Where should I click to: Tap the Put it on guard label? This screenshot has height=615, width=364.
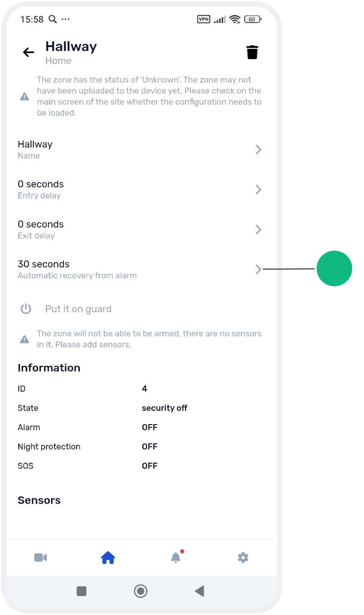(x=78, y=309)
